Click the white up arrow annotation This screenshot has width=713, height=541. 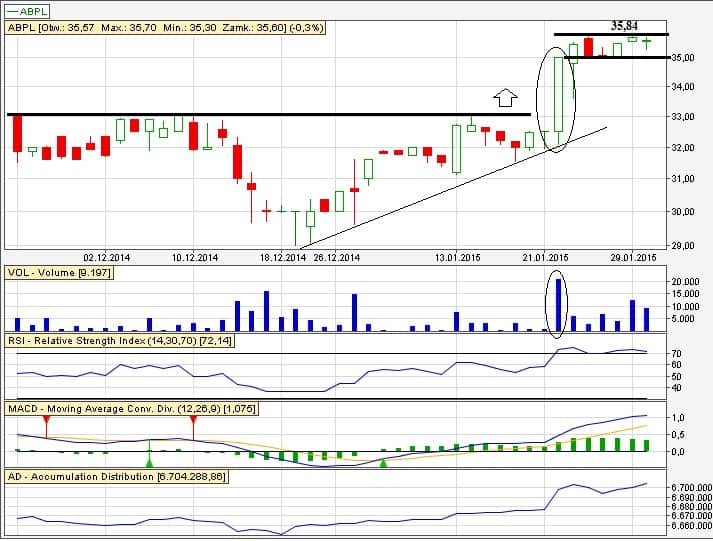pos(505,98)
